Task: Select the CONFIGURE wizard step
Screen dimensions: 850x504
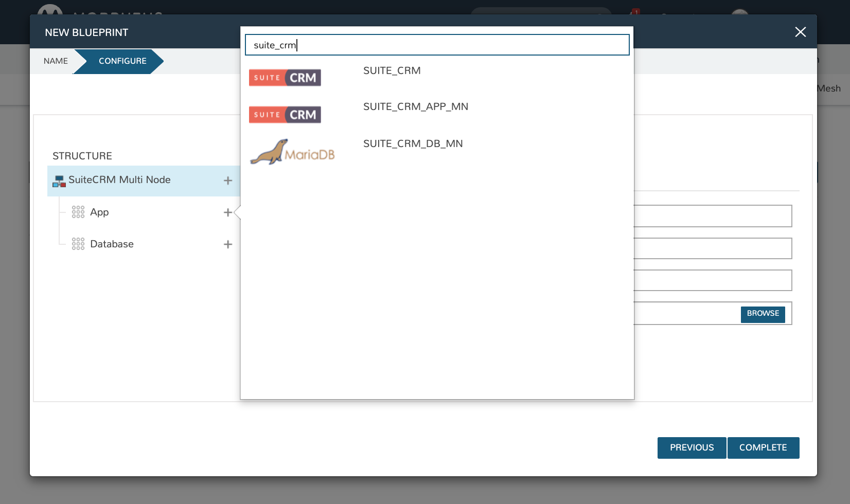Action: pyautogui.click(x=122, y=61)
